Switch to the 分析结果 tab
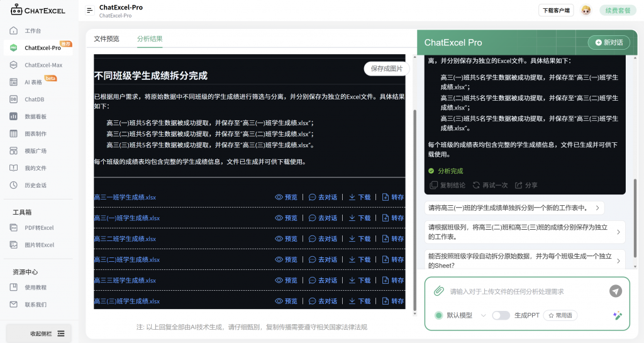This screenshot has height=343, width=644. point(150,38)
